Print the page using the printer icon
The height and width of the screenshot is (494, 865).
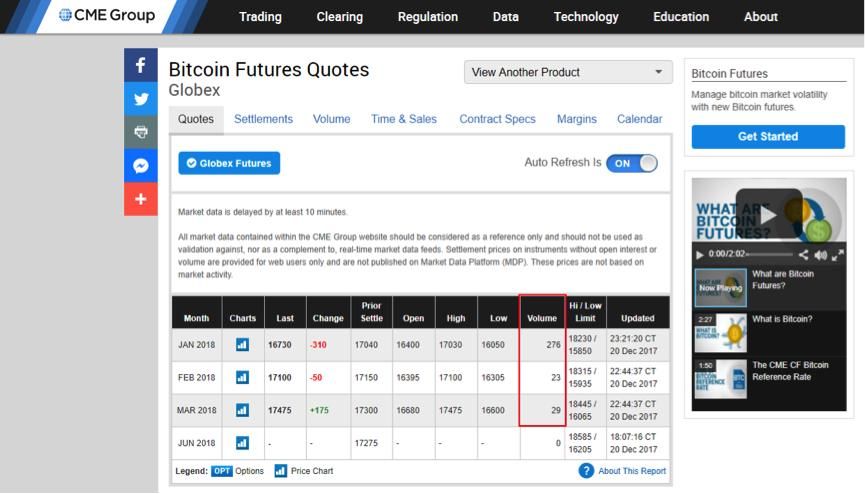pyautogui.click(x=140, y=132)
